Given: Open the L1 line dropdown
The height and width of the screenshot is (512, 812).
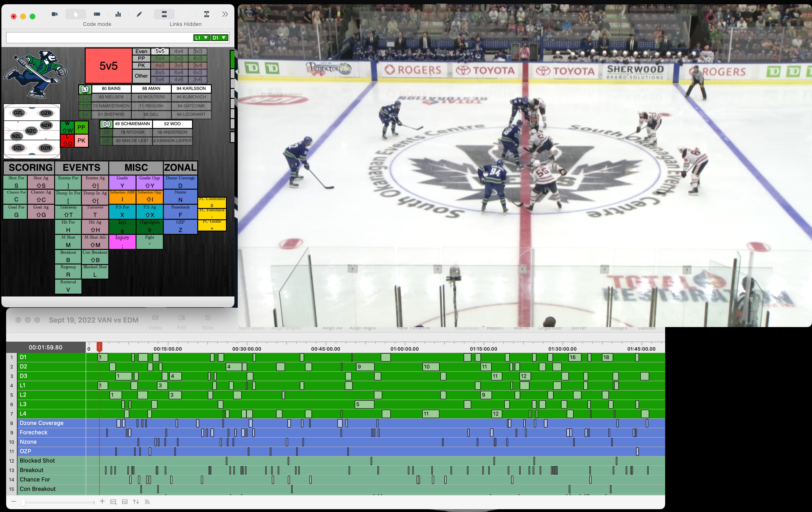Looking at the screenshot, I should [201, 37].
